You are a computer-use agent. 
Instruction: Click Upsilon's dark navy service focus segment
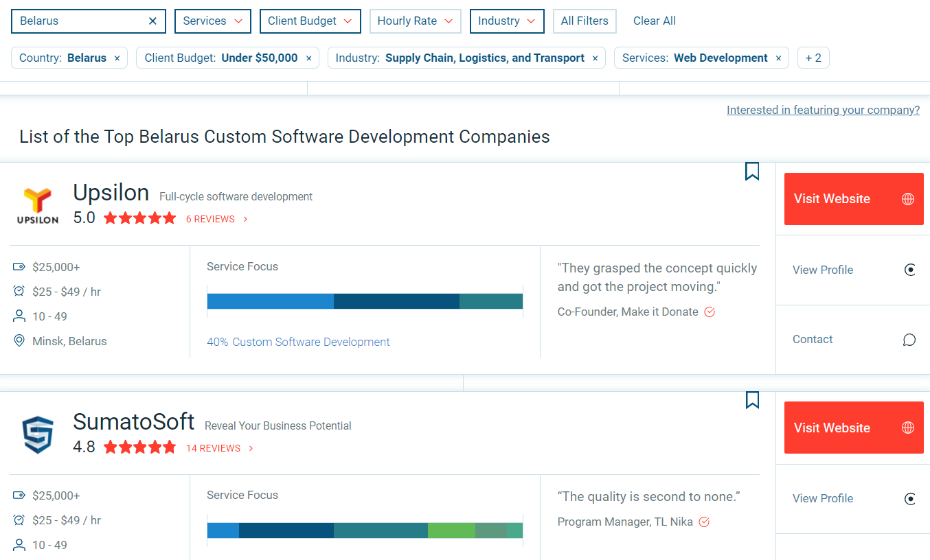point(396,301)
